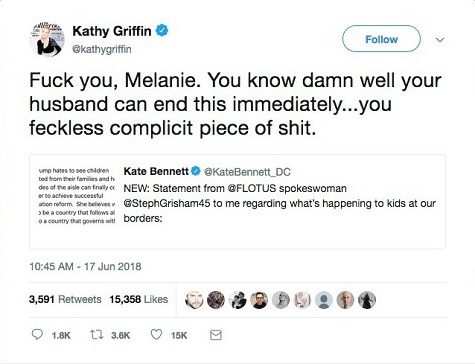Follow Kathy Griffin
Image resolution: width=475 pixels, height=364 pixels.
tap(381, 39)
